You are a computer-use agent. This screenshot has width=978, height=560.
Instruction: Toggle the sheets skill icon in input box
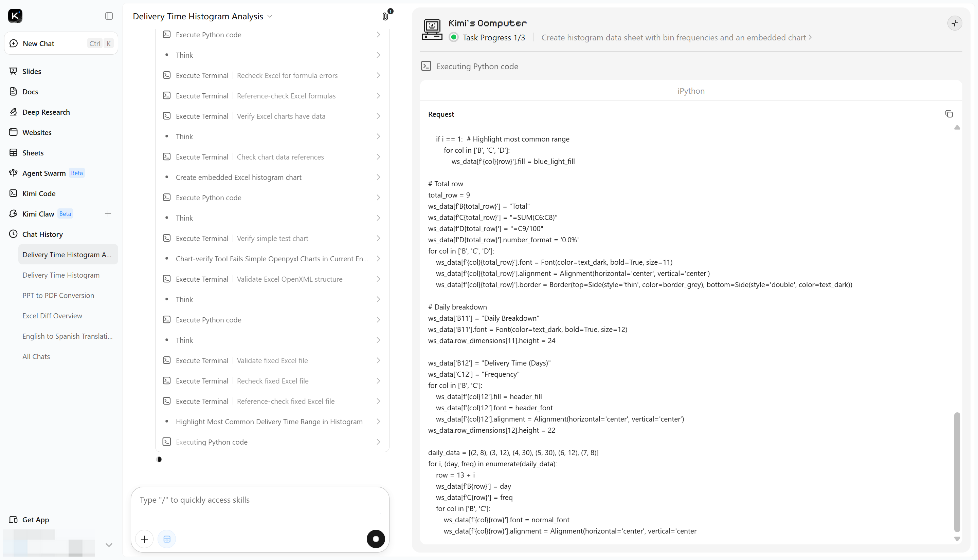click(167, 539)
